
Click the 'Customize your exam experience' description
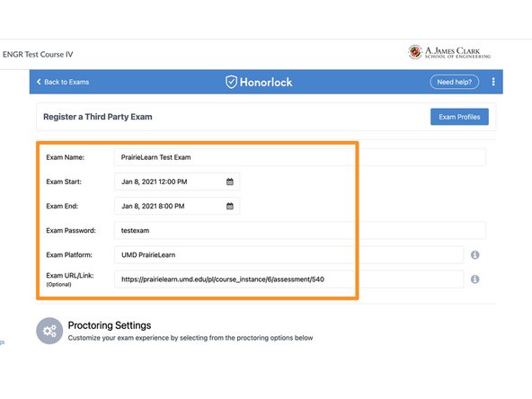pos(191,338)
